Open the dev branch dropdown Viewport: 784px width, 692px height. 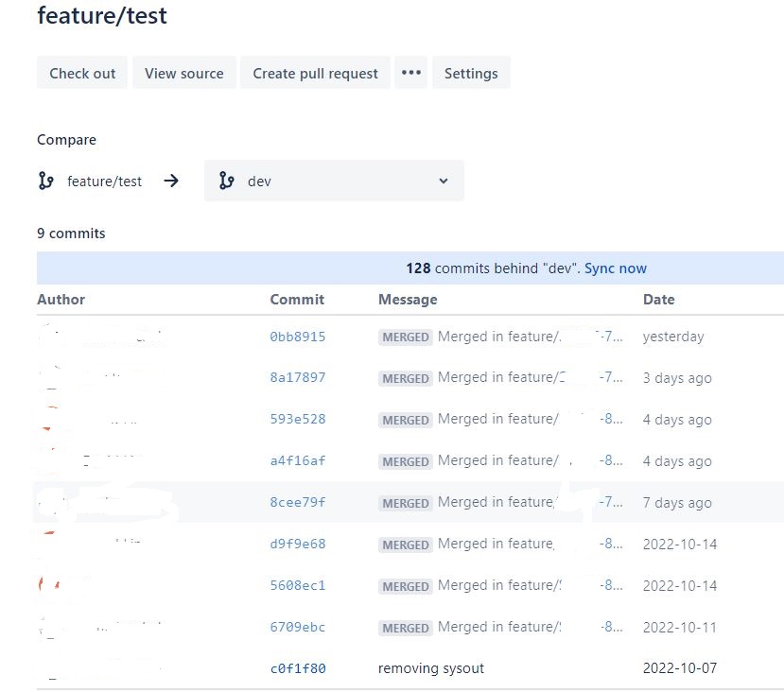[x=443, y=180]
